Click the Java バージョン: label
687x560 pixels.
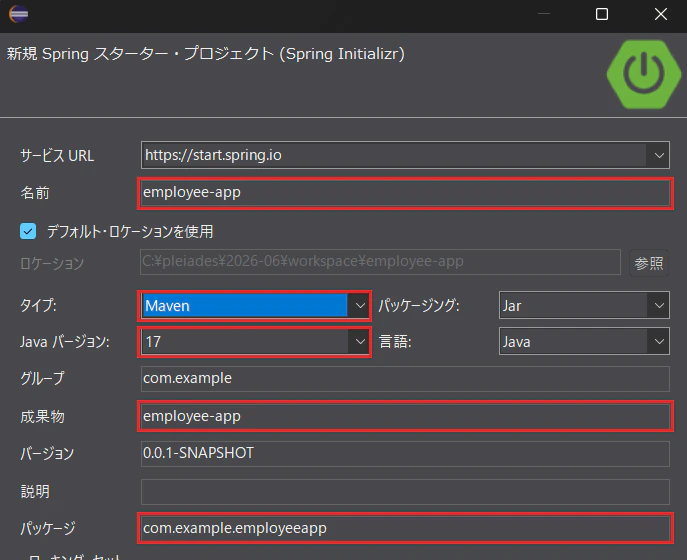coord(65,341)
